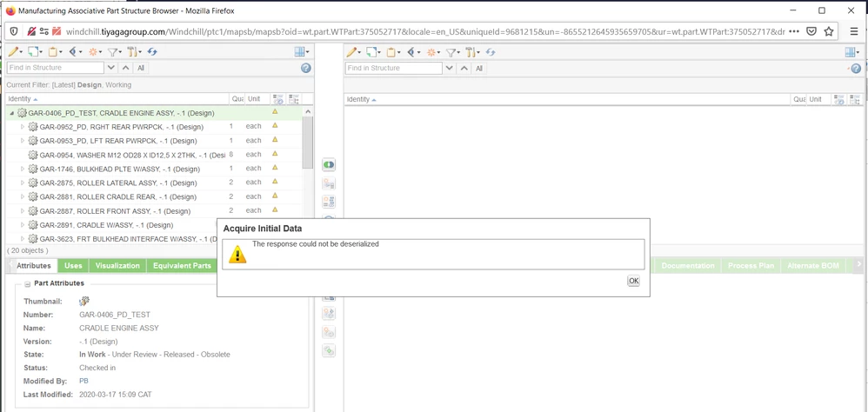Expand GAR-2891 CRADLE W/ASSY node
Screen dimensions: 868x412
pos(23,225)
